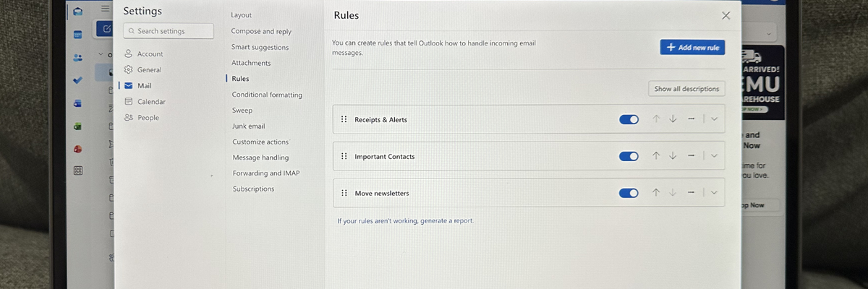Viewport: 868px width, 289px height.
Task: Click the Search settings field
Action: (169, 31)
